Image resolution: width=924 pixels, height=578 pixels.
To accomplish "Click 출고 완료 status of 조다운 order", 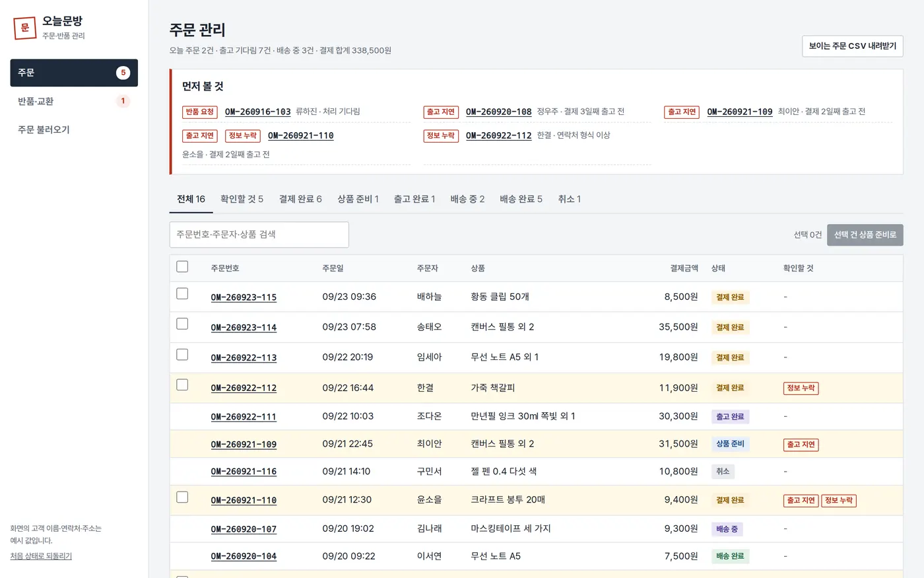I will (x=730, y=417).
